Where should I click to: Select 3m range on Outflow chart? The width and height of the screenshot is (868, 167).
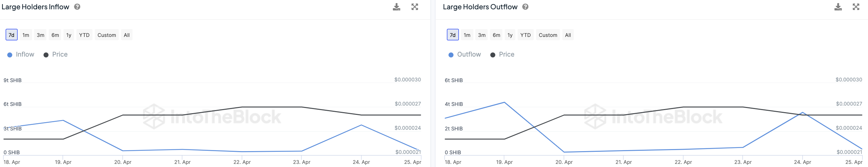(x=482, y=35)
